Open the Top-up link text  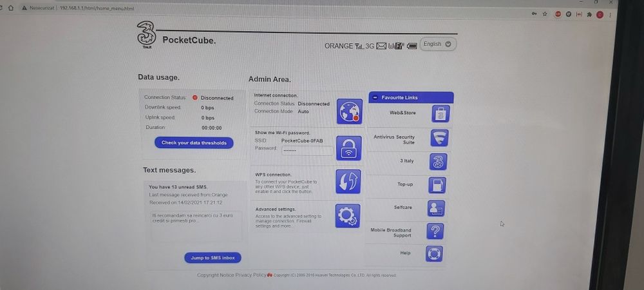[x=405, y=184]
